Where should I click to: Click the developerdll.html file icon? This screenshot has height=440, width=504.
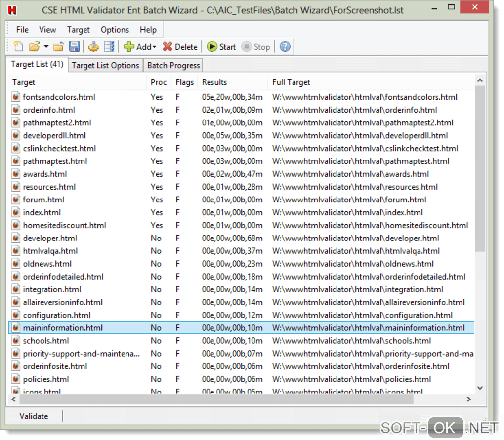[15, 135]
